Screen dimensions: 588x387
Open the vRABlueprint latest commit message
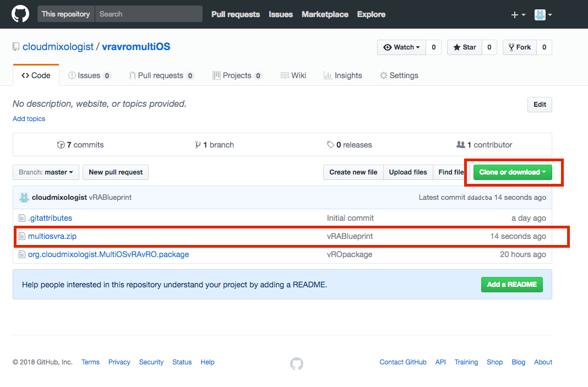110,197
